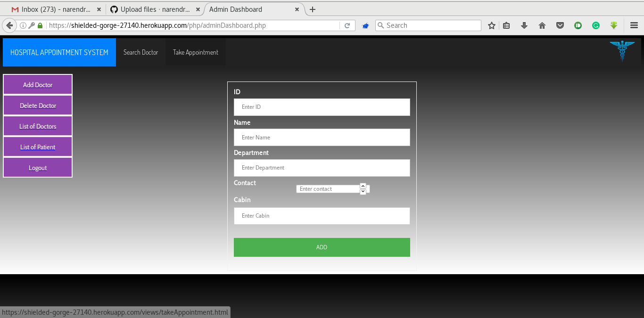Focus the Enter Name input field

(x=322, y=138)
